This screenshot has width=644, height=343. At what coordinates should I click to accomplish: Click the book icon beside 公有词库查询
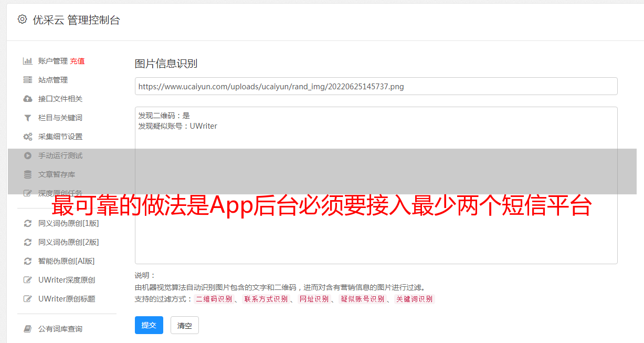(28, 329)
